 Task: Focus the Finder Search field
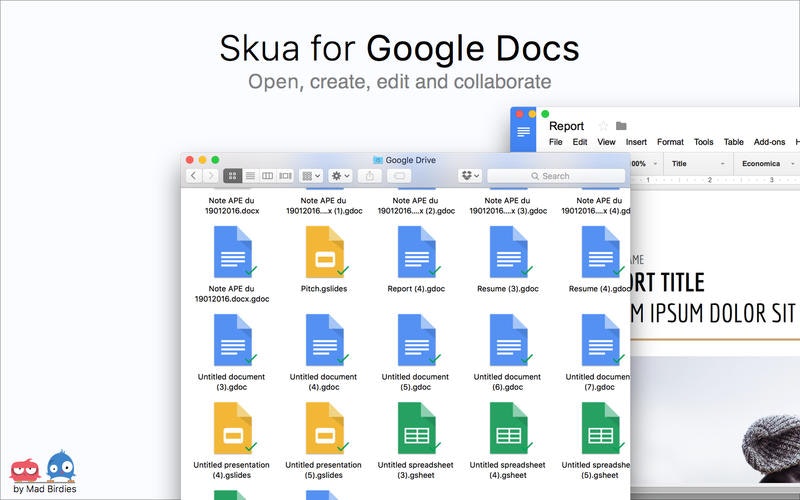click(x=556, y=176)
